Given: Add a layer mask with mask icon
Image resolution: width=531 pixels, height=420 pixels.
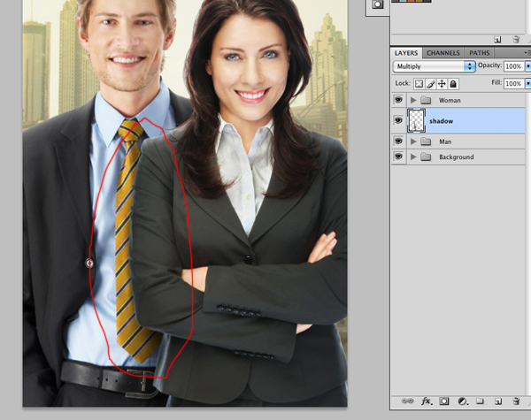Looking at the screenshot, I should [444, 401].
